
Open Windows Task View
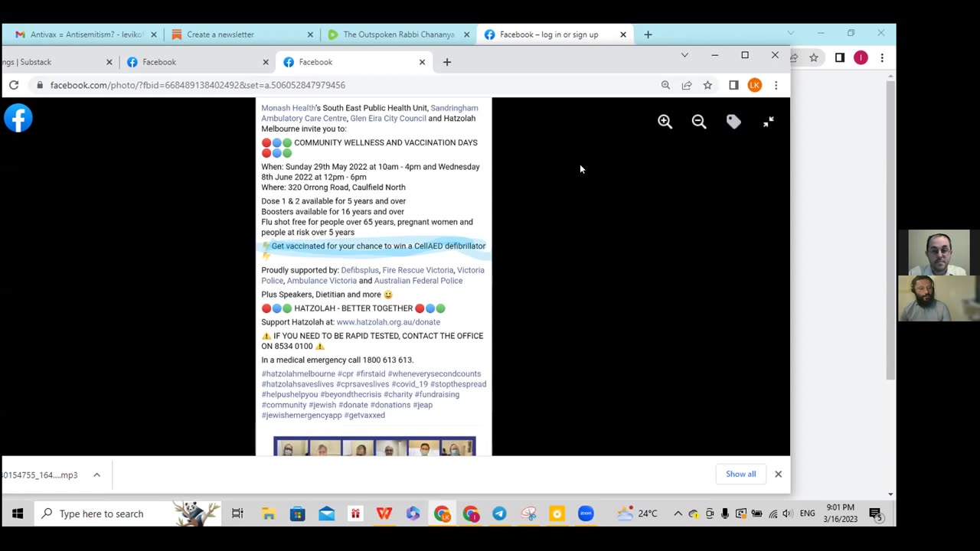coord(237,514)
